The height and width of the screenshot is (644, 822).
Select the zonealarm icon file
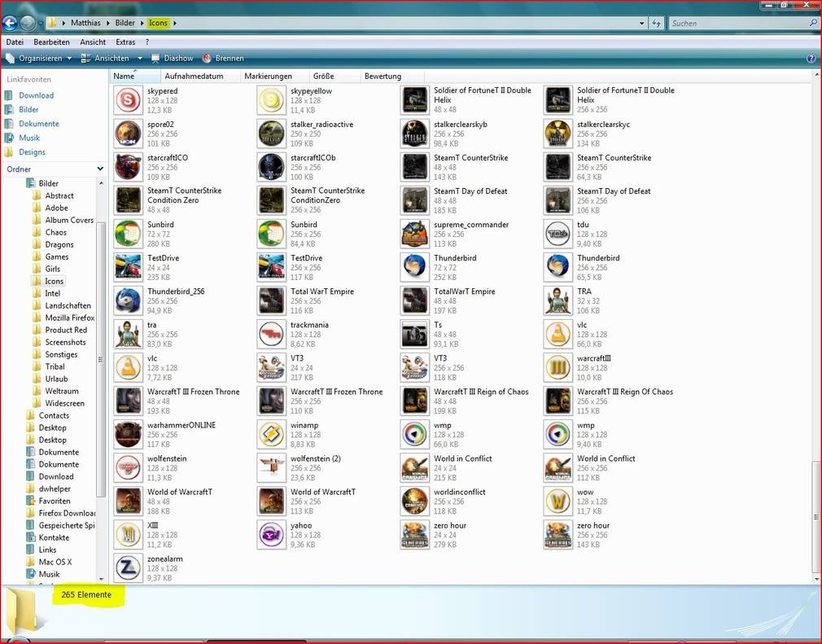[129, 568]
